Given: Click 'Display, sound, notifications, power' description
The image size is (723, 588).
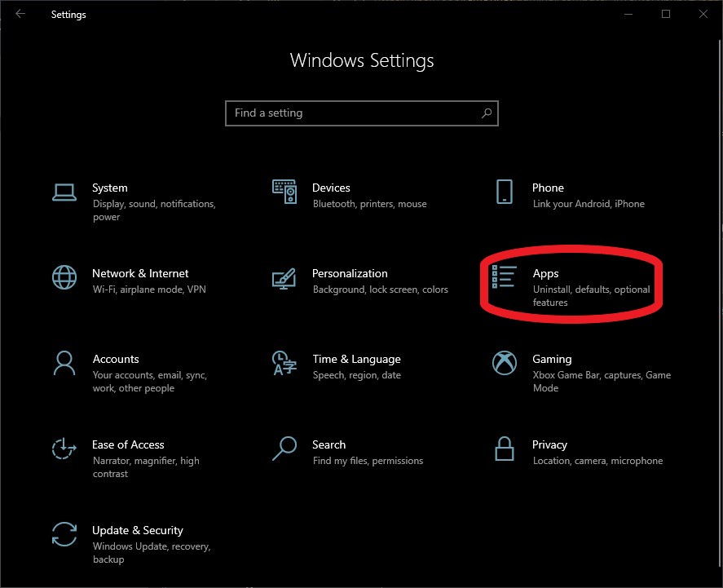Looking at the screenshot, I should [155, 210].
